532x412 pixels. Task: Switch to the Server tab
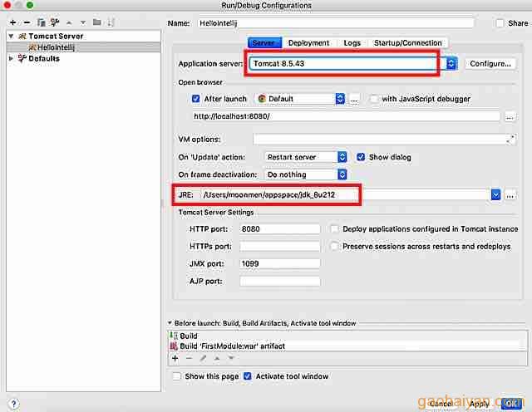pyautogui.click(x=264, y=43)
